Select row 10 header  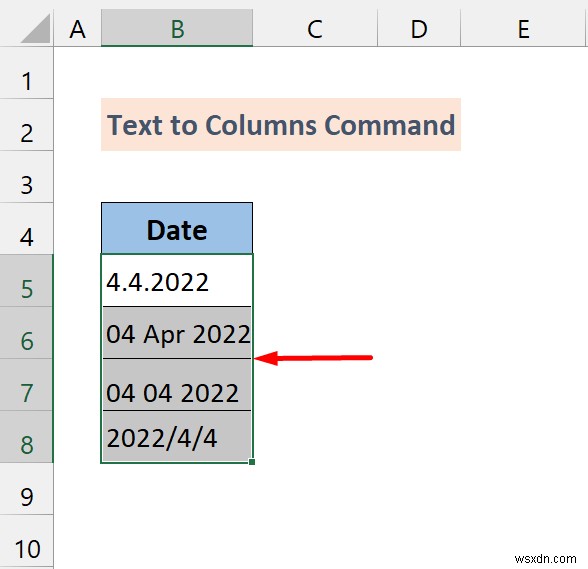click(x=26, y=541)
